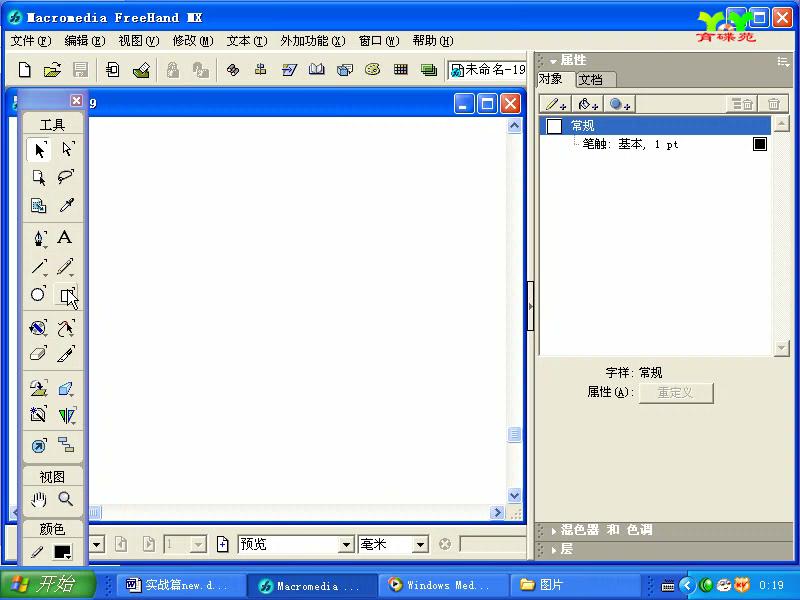Screen dimensions: 800x600
Task: Switch to the Windows Med... taskbar item
Action: (x=443, y=585)
